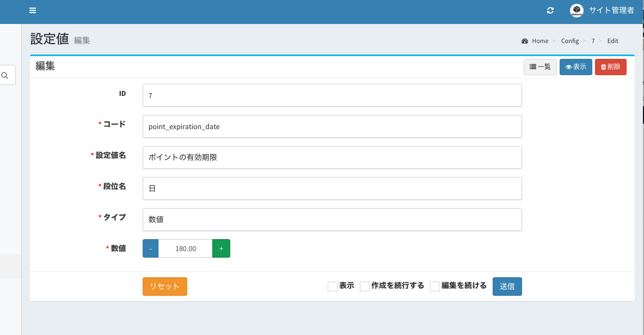644x335 pixels.
Task: Decrease 数値 with the minus button
Action: [150, 248]
